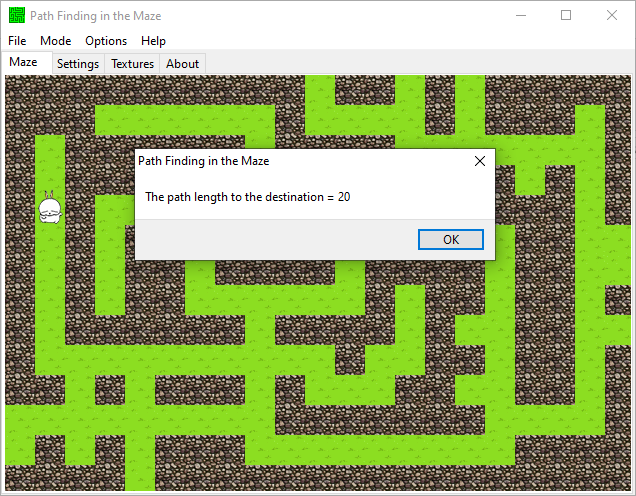This screenshot has height=496, width=636.
Task: Open the File menu
Action: coord(17,41)
